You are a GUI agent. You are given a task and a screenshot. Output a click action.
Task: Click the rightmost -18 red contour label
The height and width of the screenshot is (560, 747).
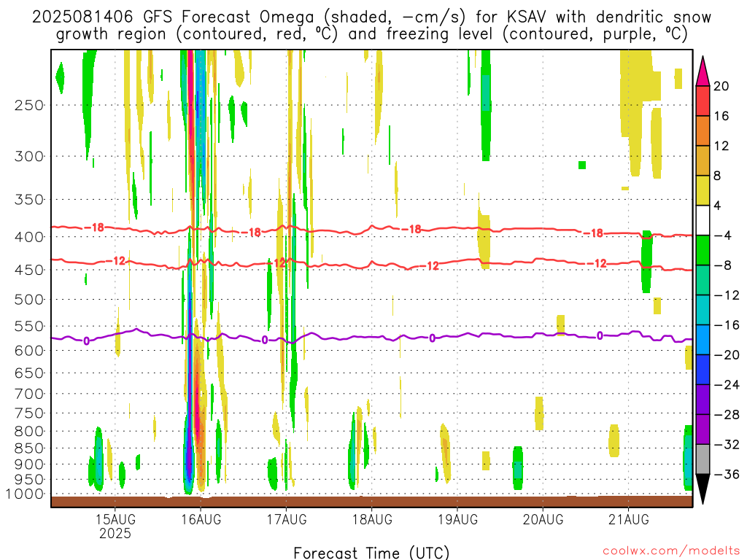(594, 233)
